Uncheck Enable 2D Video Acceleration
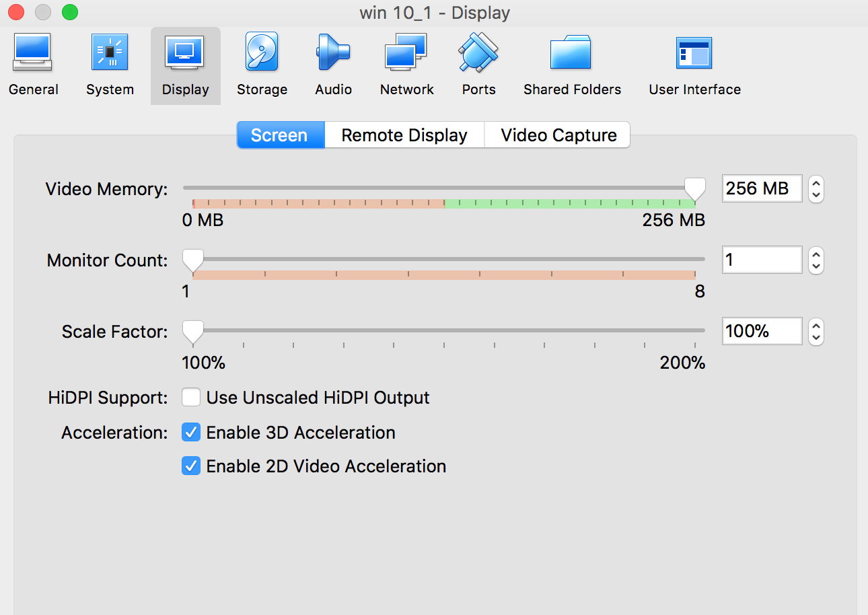 click(191, 466)
